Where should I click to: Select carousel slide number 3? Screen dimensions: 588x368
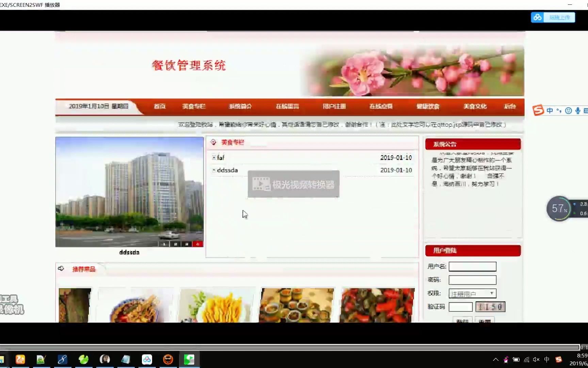tap(186, 244)
